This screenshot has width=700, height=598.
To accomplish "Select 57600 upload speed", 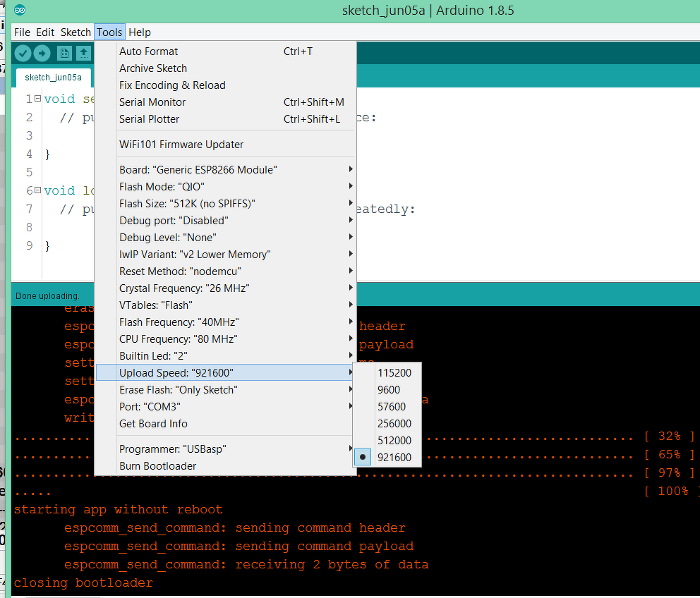I will [x=387, y=407].
